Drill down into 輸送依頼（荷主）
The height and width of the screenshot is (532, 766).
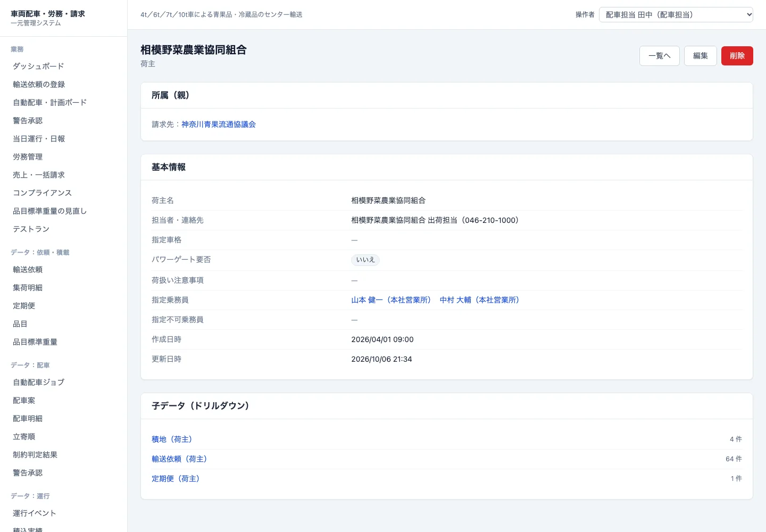179,459
